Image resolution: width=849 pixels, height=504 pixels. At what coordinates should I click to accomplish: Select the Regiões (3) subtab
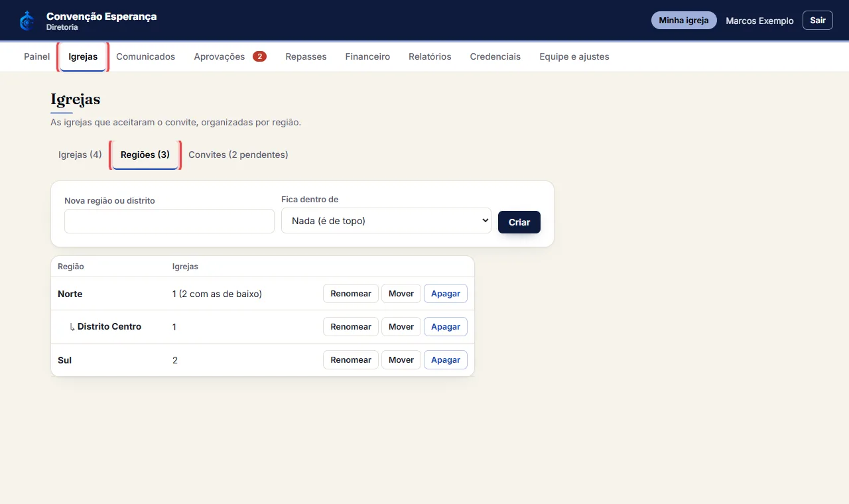click(x=145, y=155)
